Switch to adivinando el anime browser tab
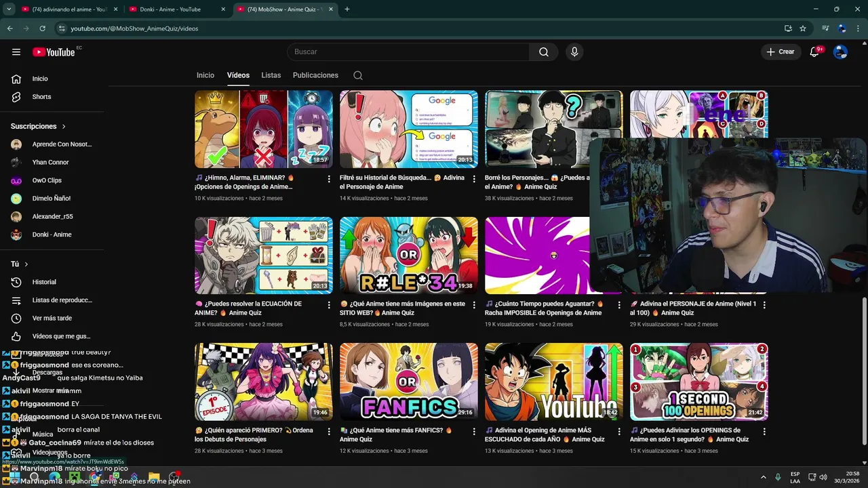Screen dimensions: 868x488 point(70,9)
